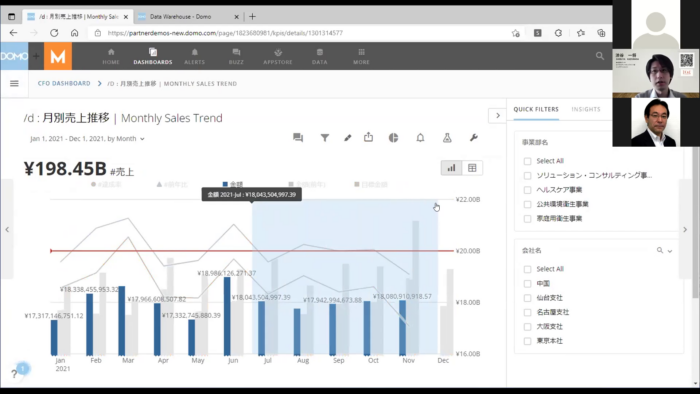Click the orange M company logo
This screenshot has width=700, height=394.
tap(58, 56)
